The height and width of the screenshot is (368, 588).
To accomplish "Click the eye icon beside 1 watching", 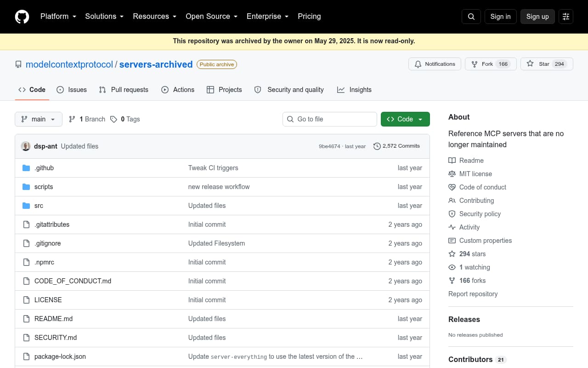I will [x=452, y=267].
